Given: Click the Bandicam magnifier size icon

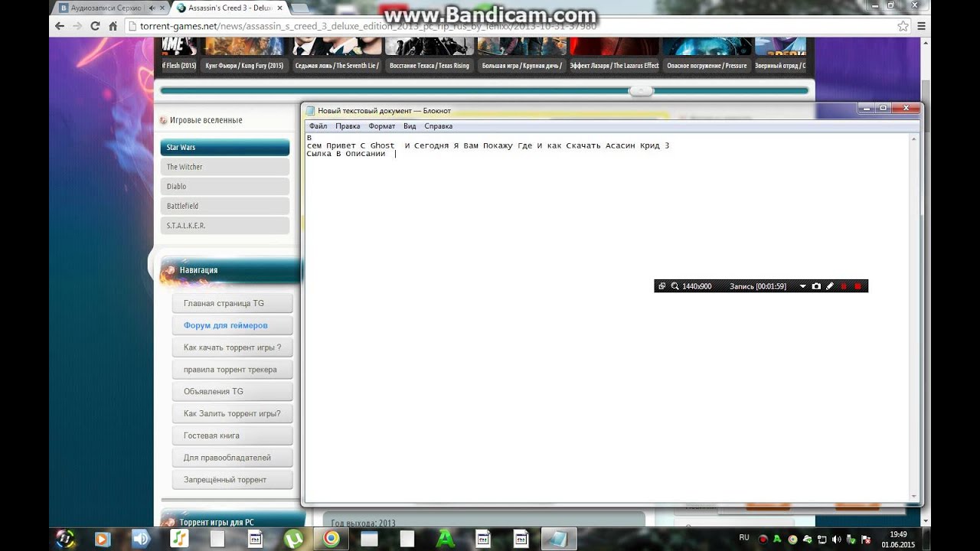Looking at the screenshot, I should point(675,286).
